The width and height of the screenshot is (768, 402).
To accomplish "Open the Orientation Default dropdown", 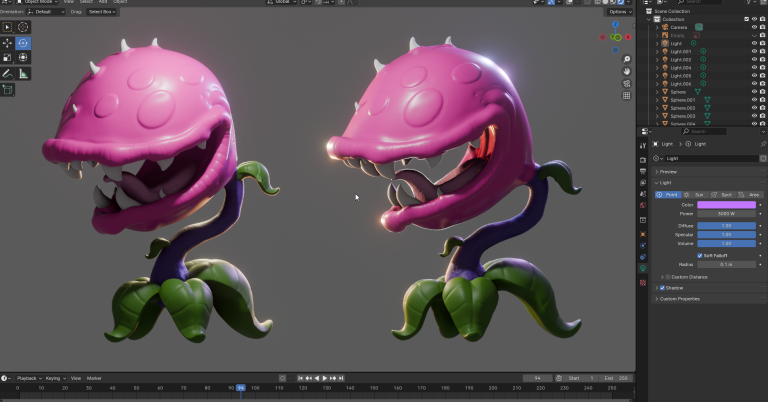I will (x=46, y=12).
